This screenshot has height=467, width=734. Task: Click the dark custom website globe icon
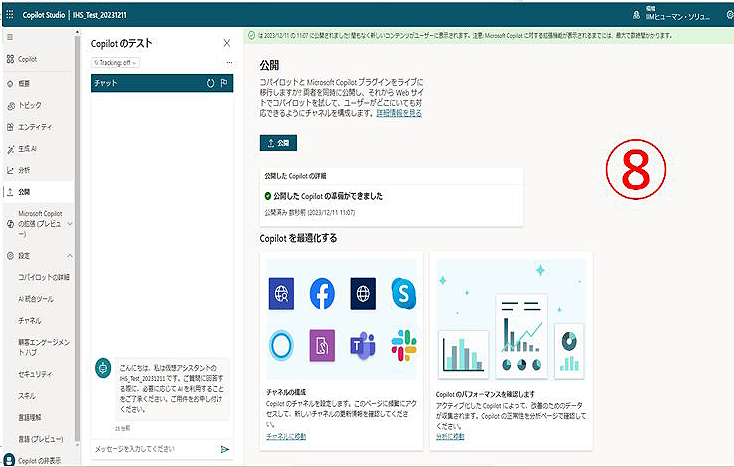363,293
